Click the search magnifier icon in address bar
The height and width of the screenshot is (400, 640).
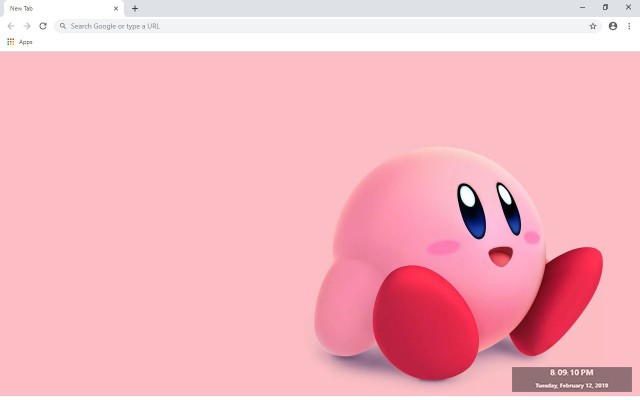[63, 26]
